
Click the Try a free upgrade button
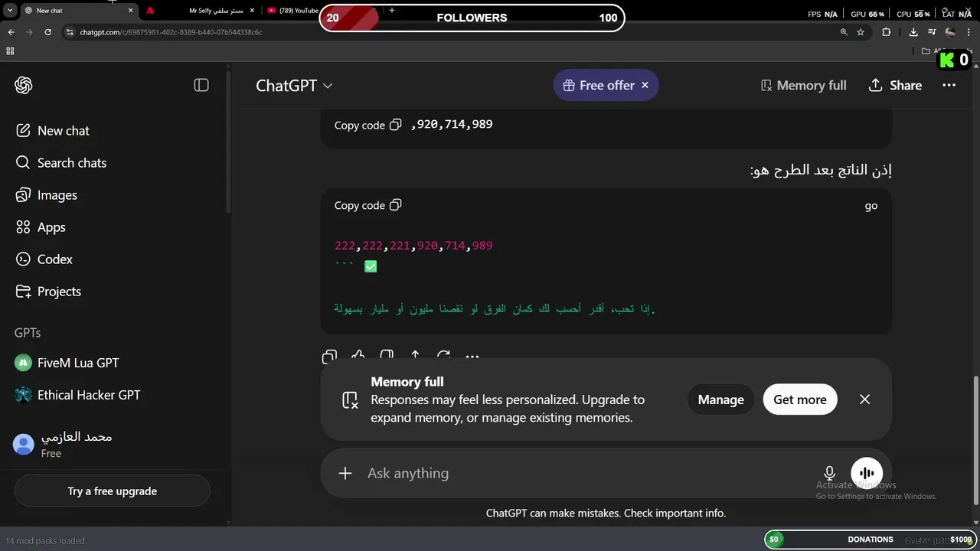coord(112,491)
